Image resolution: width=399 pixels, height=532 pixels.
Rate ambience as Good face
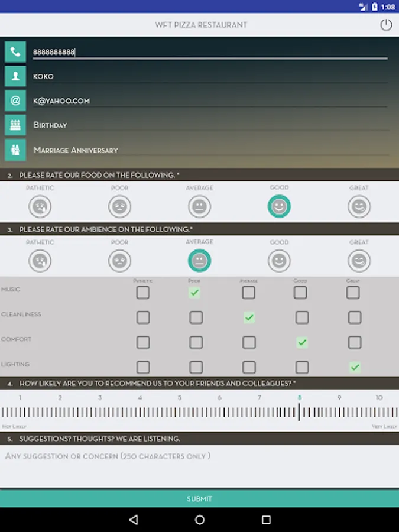click(x=279, y=261)
